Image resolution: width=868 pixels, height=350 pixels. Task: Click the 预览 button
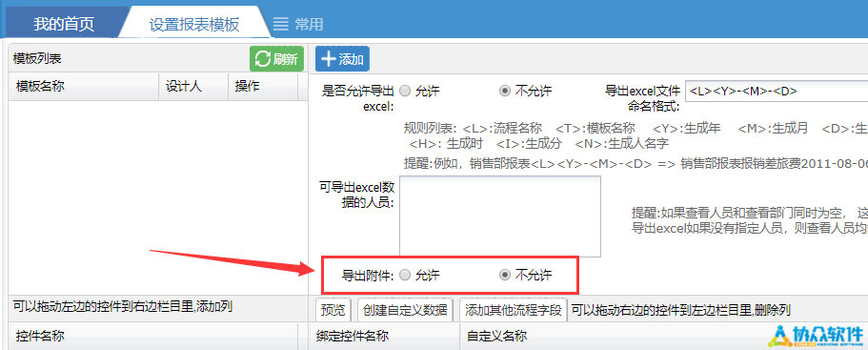(x=333, y=310)
